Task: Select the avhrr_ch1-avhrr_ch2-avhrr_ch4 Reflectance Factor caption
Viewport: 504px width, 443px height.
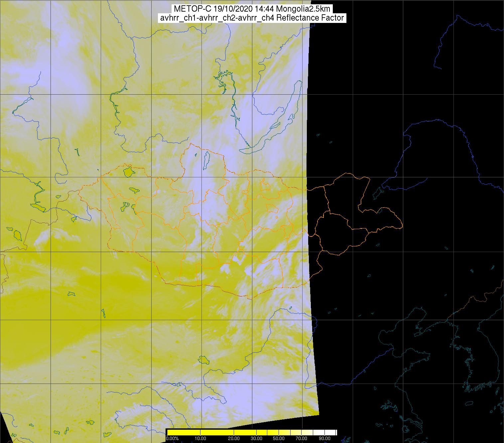Action: click(x=252, y=18)
